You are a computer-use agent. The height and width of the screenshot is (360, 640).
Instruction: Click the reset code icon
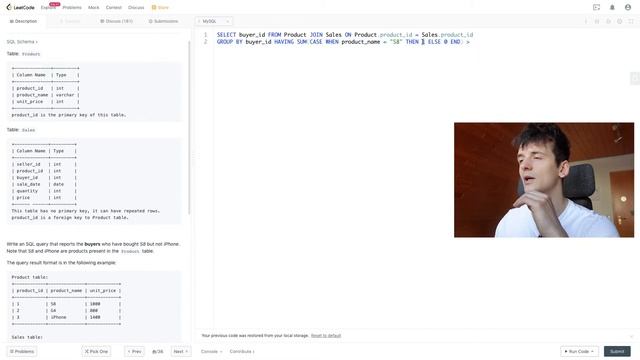point(608,21)
